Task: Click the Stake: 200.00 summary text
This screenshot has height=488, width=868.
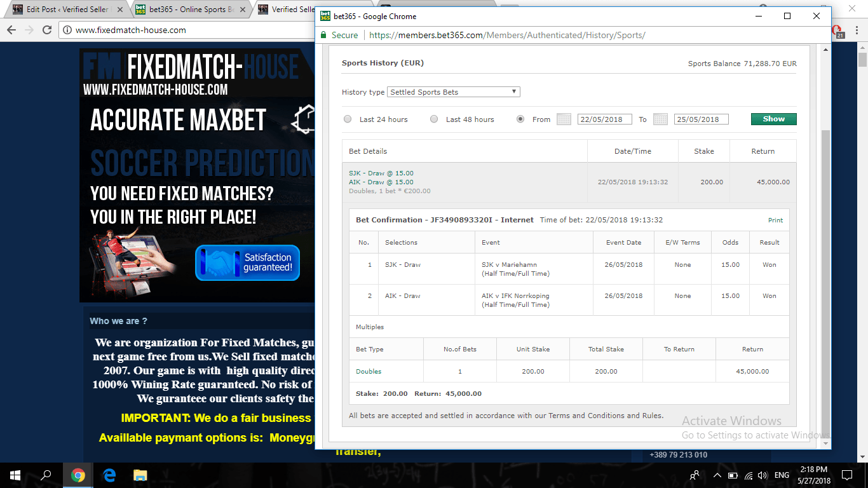Action: pyautogui.click(x=382, y=394)
